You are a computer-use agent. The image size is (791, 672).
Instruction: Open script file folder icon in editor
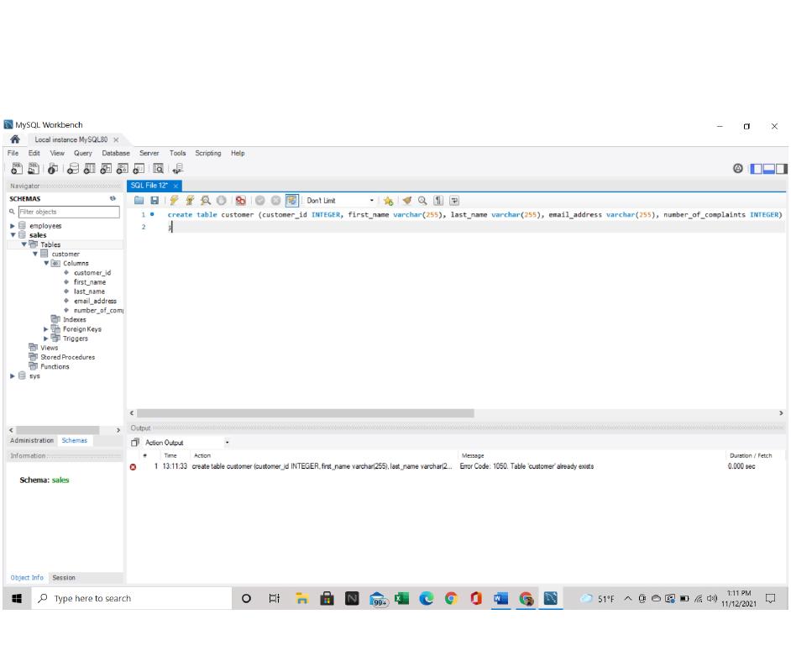(139, 201)
